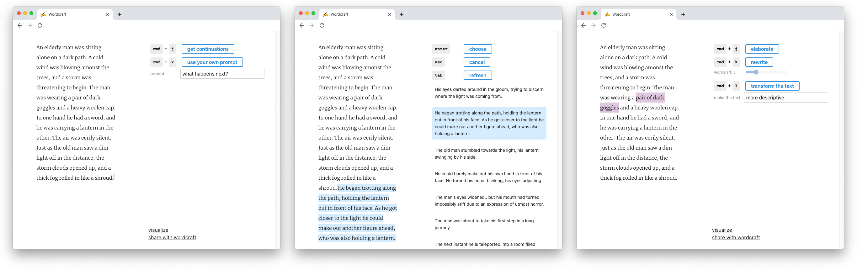Open 'share with wordcraft' in right window

736,238
